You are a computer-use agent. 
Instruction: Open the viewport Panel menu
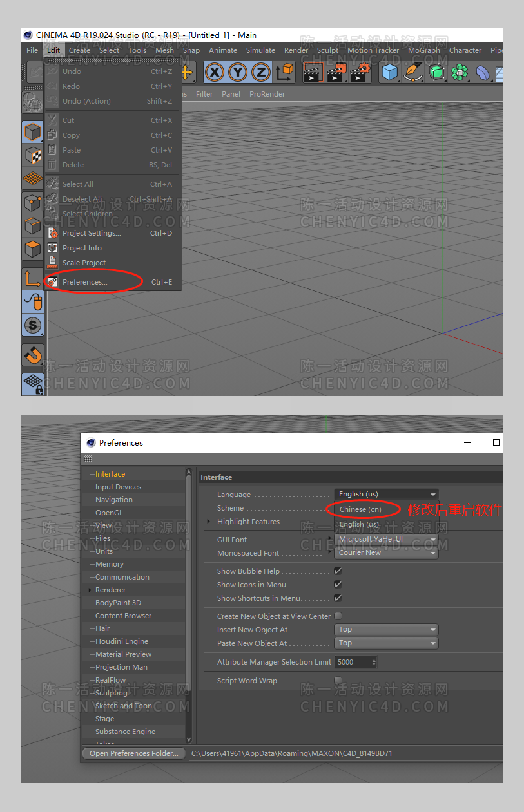click(x=231, y=94)
